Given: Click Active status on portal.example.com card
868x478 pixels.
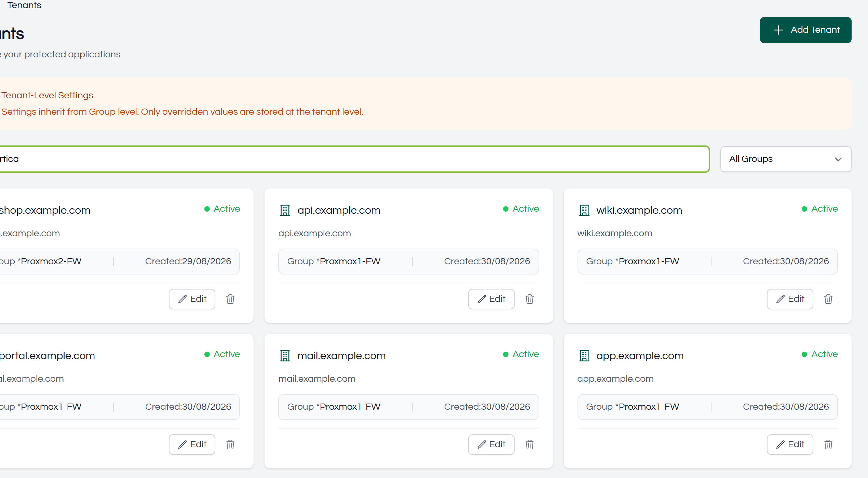Looking at the screenshot, I should [x=222, y=354].
